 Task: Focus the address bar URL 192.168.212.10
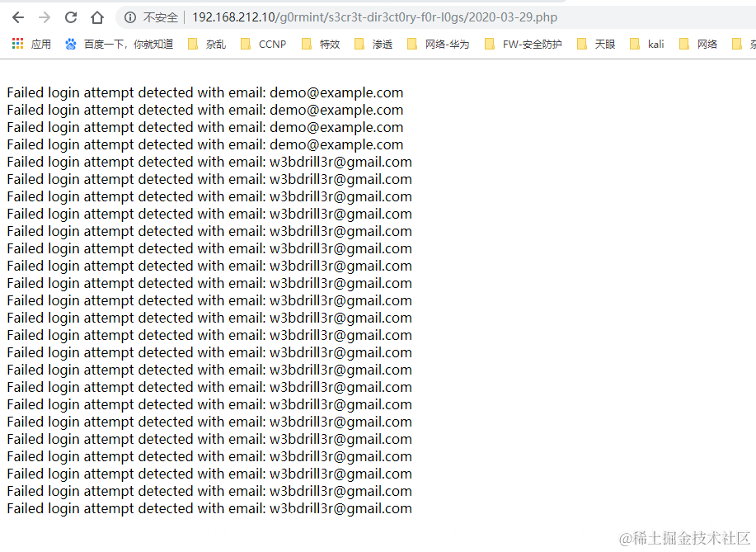click(x=374, y=18)
